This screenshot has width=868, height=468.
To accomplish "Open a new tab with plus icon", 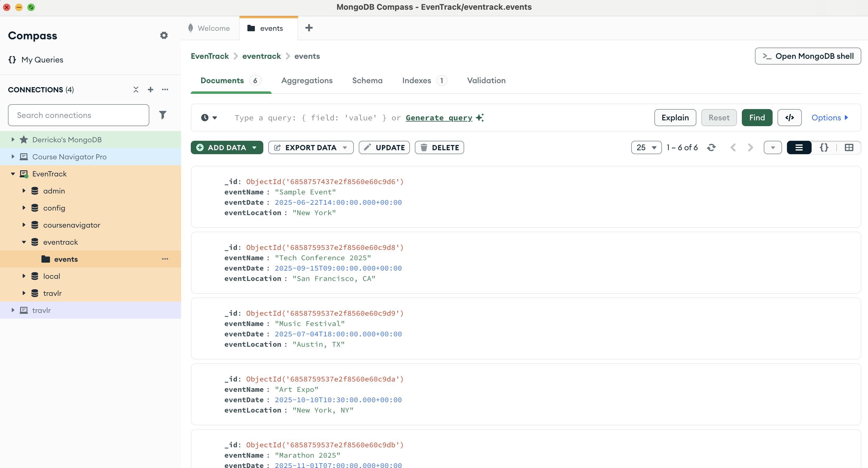I will pos(309,28).
